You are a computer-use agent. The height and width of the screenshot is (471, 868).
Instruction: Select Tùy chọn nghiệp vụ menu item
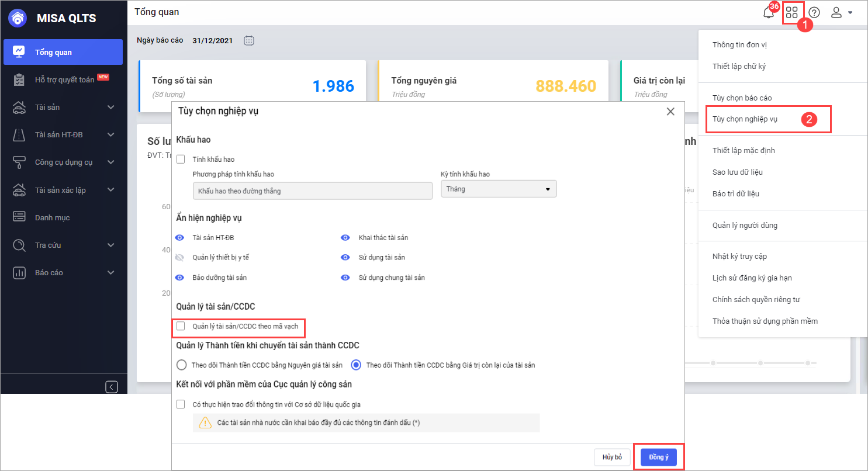(744, 119)
